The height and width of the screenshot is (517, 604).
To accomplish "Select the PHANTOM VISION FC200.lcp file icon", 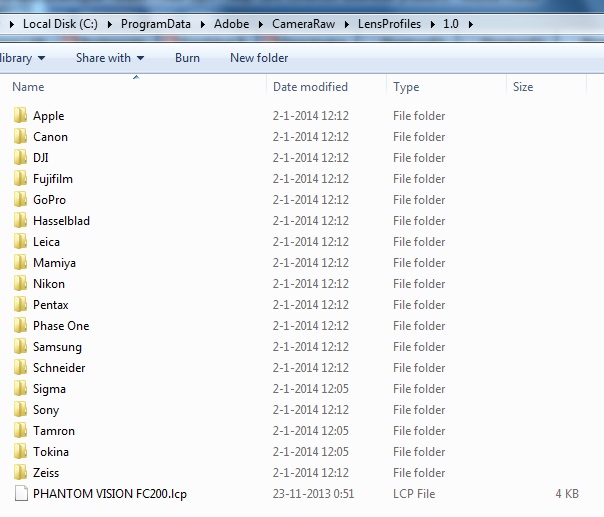I will (21, 494).
